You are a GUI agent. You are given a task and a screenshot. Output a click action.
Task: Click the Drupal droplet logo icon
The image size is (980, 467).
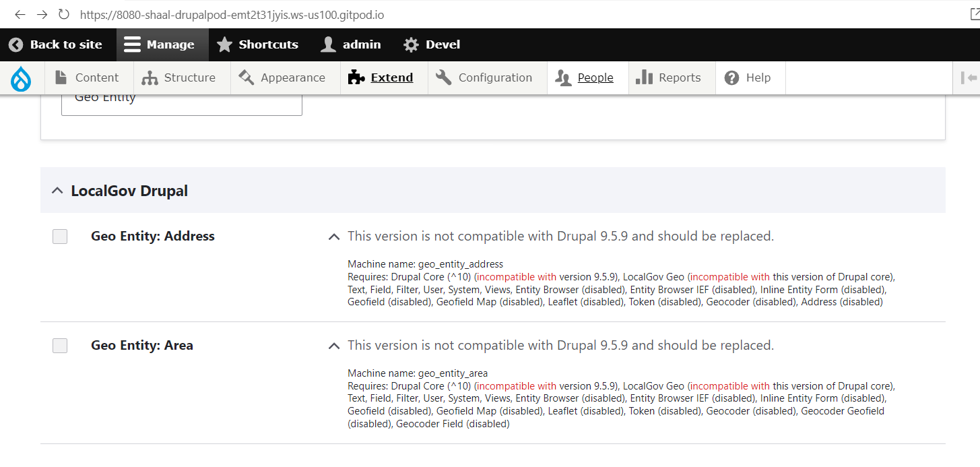click(x=21, y=78)
